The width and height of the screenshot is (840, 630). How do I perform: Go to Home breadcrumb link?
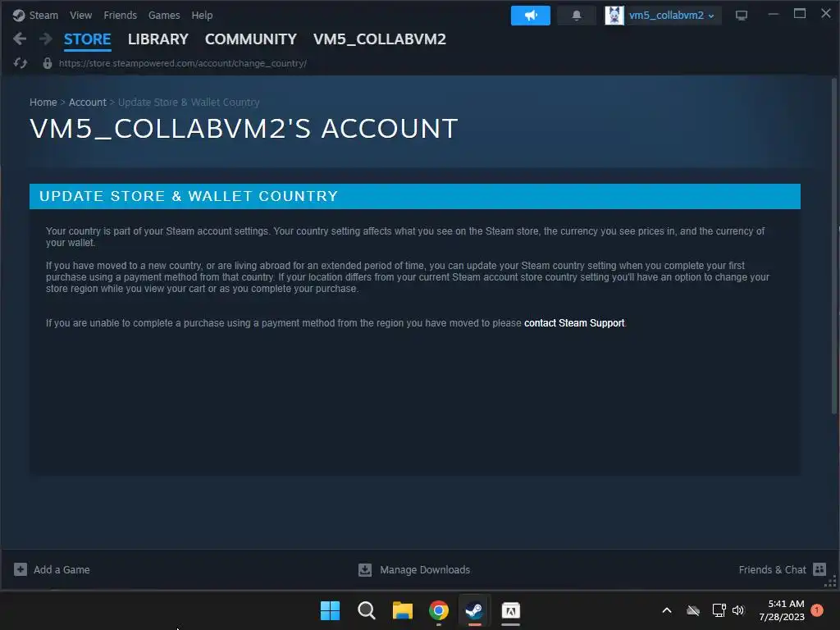click(43, 103)
